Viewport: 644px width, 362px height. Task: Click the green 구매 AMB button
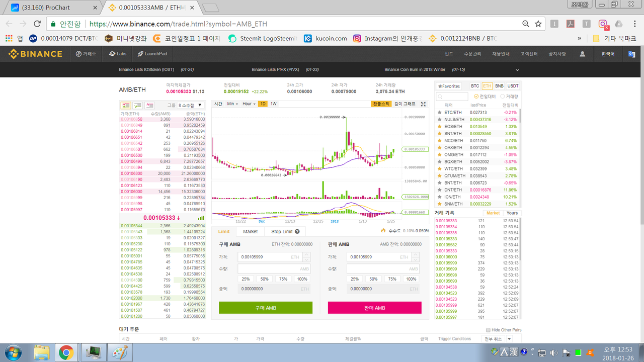click(x=266, y=308)
